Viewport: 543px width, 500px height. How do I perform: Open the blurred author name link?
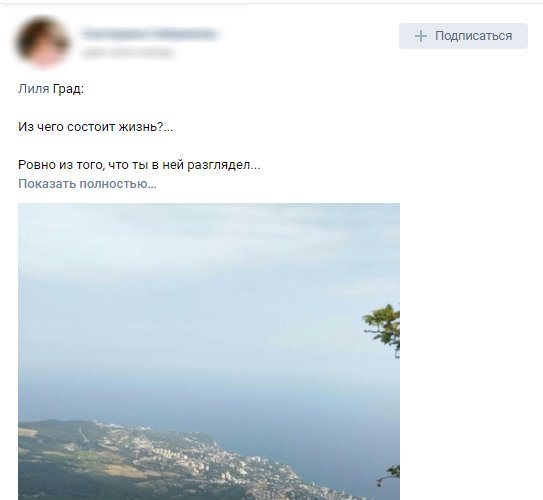pos(149,34)
